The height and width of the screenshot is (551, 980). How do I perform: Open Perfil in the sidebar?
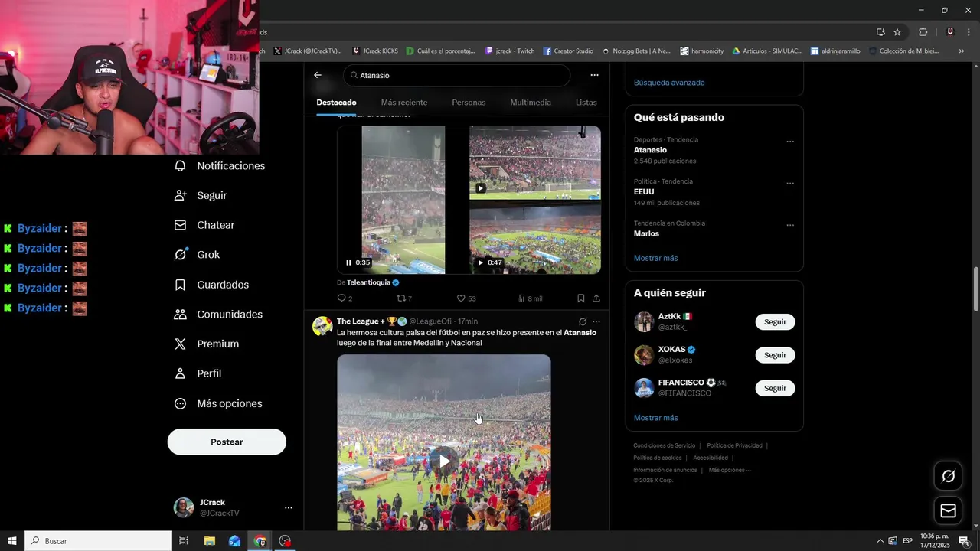pos(198,373)
